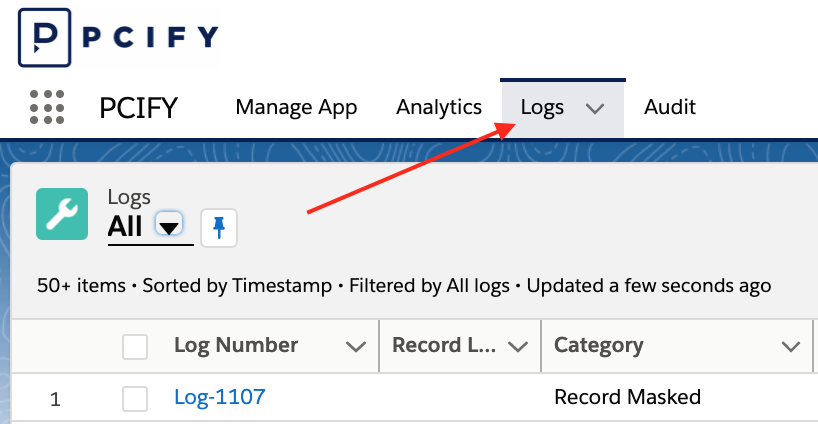This screenshot has height=424, width=818.
Task: Pin the All list view
Action: coord(219,228)
